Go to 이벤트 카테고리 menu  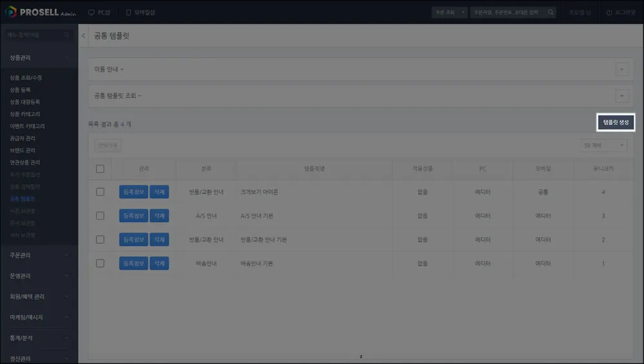(28, 126)
